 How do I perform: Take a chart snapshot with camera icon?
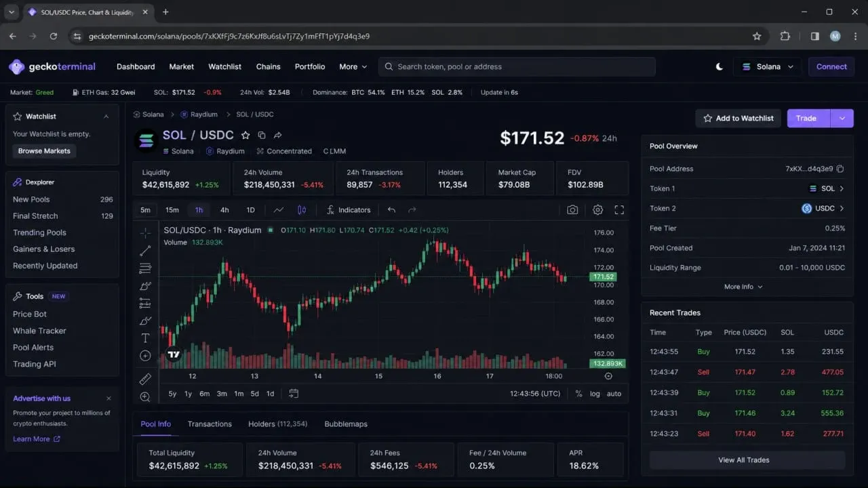coord(572,210)
